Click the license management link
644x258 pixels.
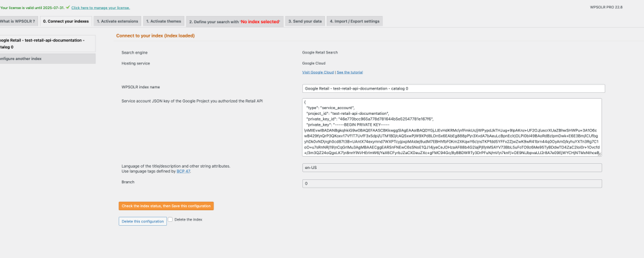(101, 8)
